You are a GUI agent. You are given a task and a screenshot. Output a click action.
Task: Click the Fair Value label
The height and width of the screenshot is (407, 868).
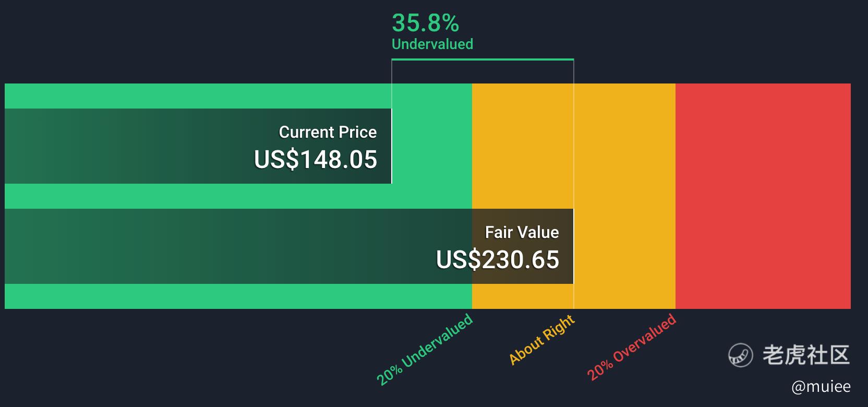[522, 232]
